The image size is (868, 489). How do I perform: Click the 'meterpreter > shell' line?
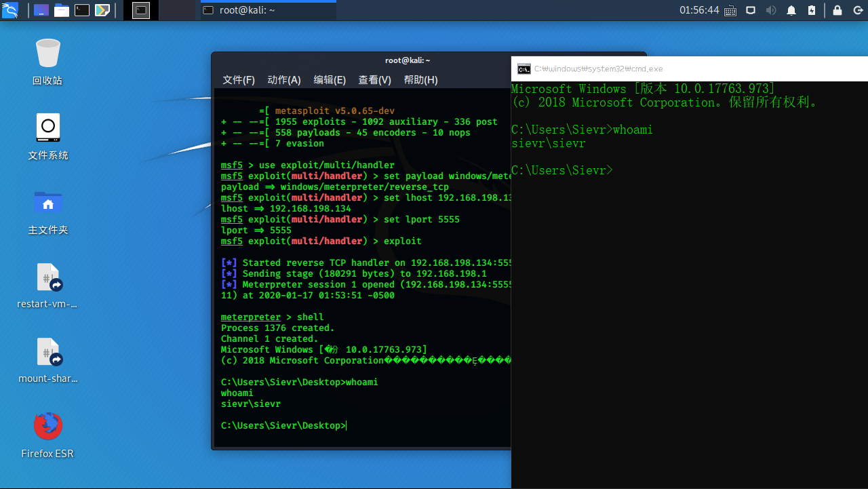(273, 317)
